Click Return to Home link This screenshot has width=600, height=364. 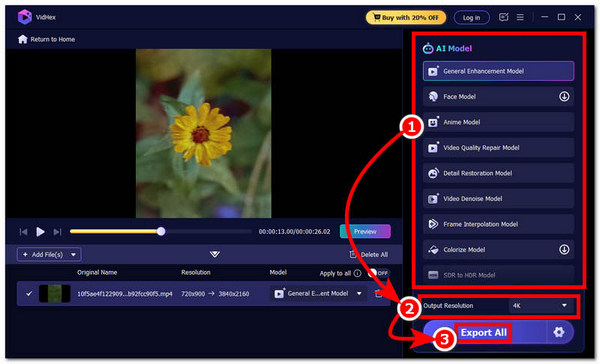(46, 39)
